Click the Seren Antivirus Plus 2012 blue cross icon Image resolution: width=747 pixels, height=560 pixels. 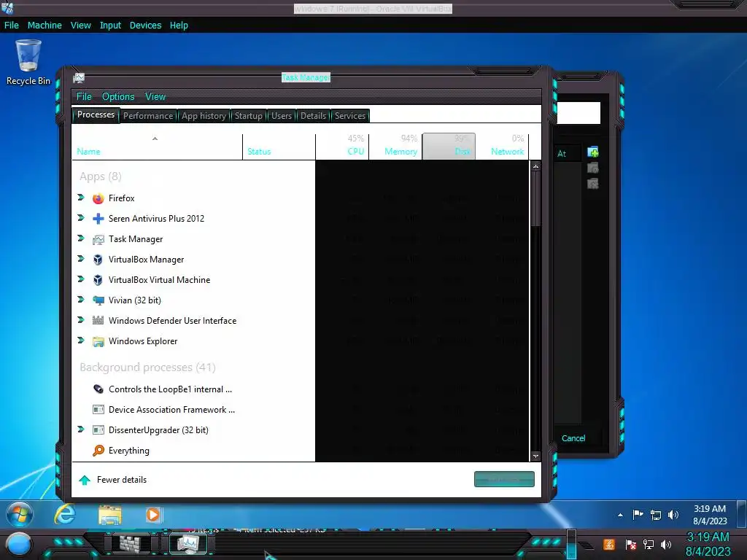(x=98, y=219)
